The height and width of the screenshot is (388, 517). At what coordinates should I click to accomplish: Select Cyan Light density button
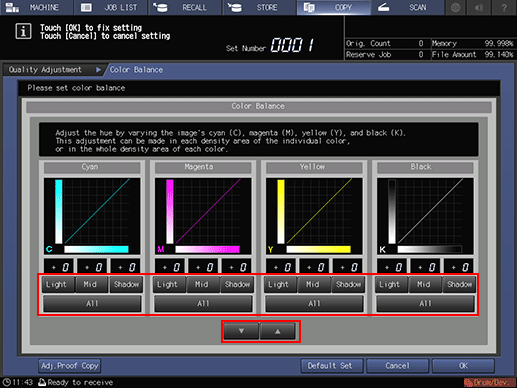point(57,284)
